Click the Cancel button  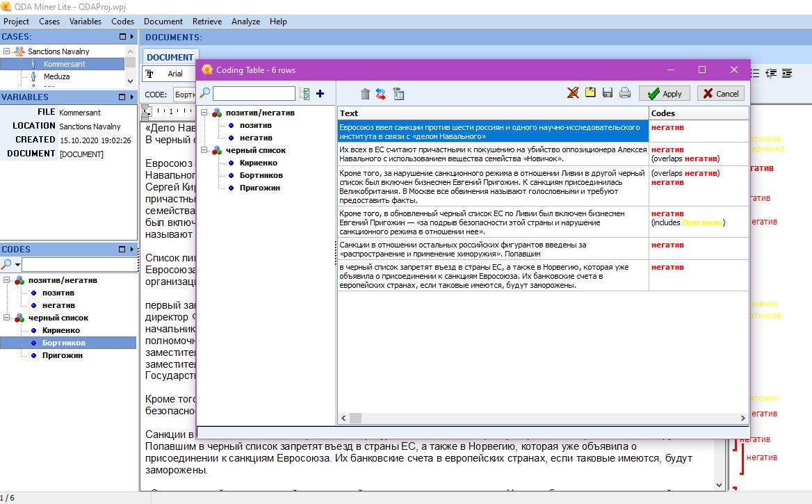721,93
